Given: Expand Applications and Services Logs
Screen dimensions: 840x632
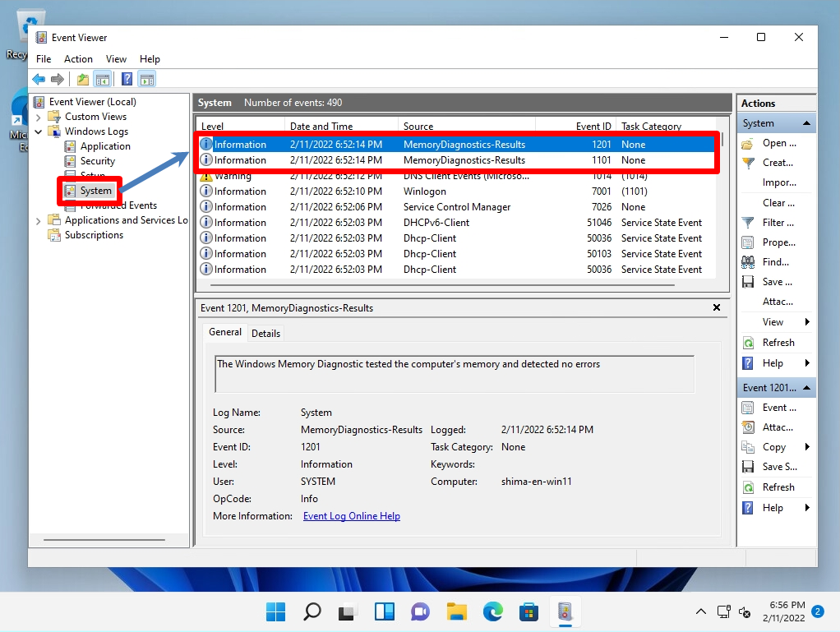Looking at the screenshot, I should point(38,220).
